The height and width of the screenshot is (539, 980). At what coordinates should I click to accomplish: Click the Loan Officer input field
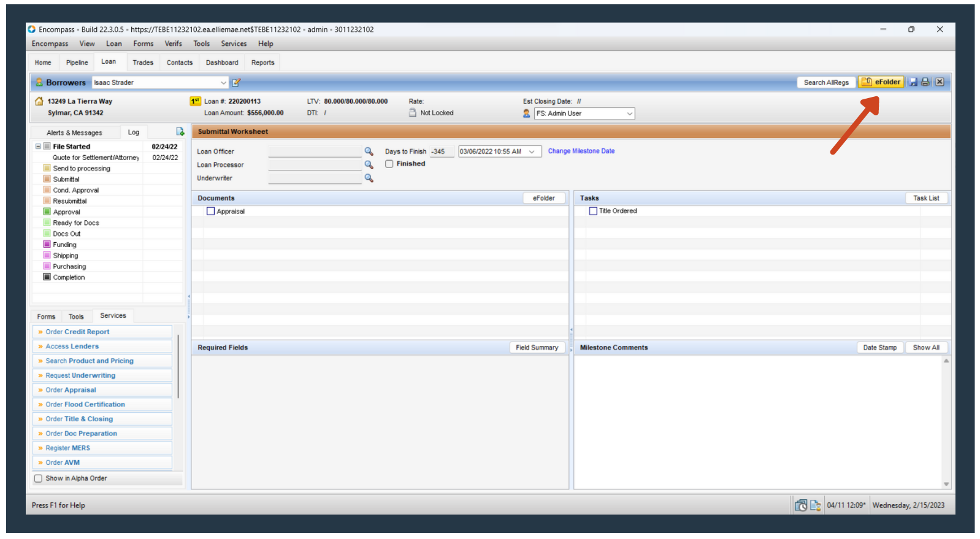click(x=315, y=151)
